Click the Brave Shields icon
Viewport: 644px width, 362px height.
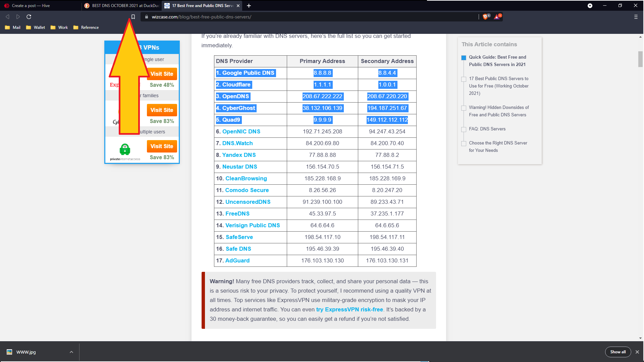coord(485,17)
